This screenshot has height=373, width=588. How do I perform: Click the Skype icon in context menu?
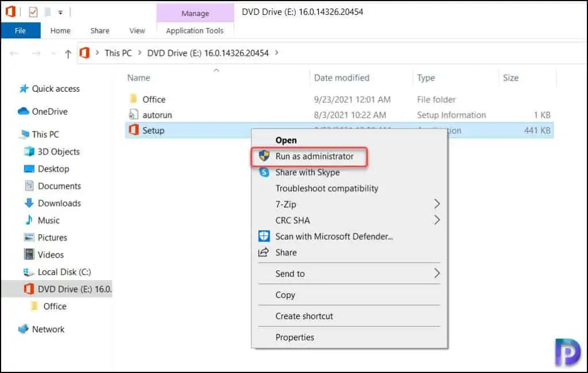pyautogui.click(x=264, y=172)
